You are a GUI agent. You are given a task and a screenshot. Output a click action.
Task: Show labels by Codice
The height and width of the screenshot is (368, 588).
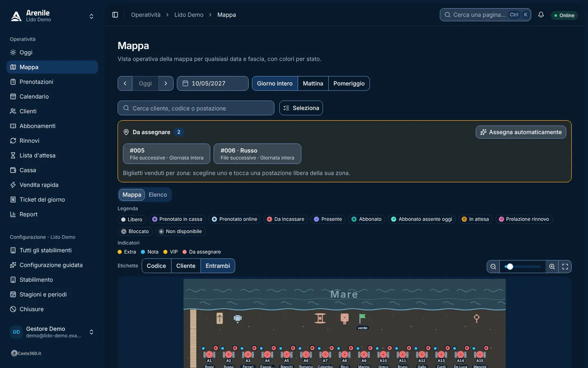(156, 266)
